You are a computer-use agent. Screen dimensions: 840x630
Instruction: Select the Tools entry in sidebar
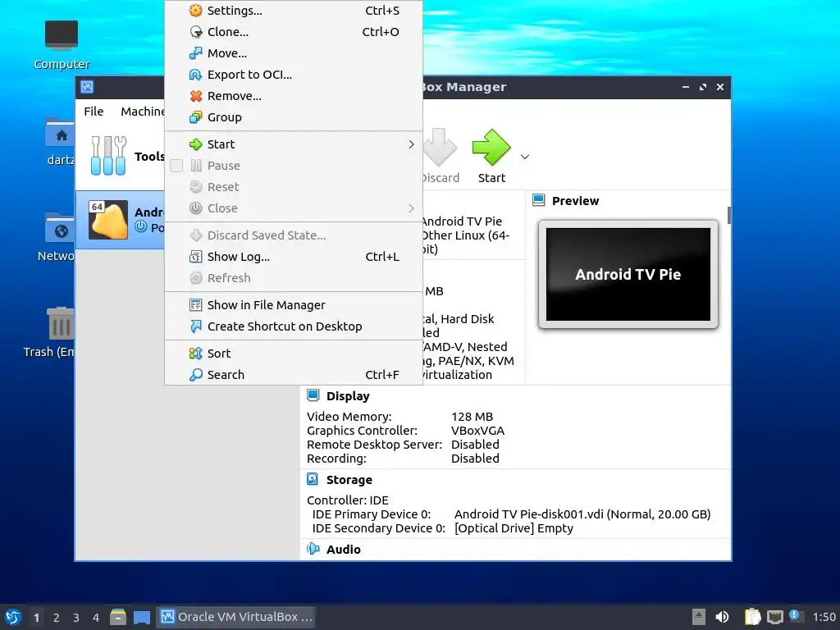[x=121, y=156]
